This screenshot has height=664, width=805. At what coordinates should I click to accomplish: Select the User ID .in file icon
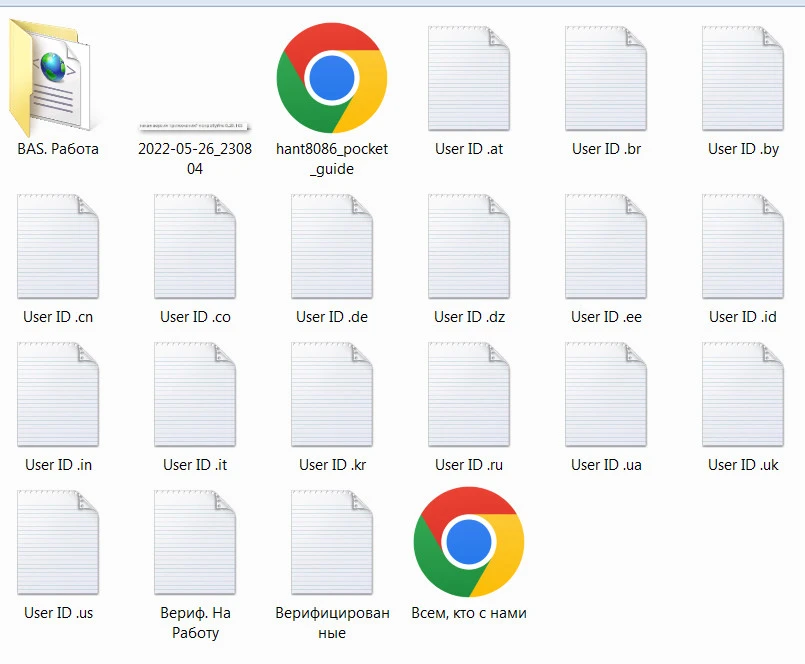(x=58, y=394)
